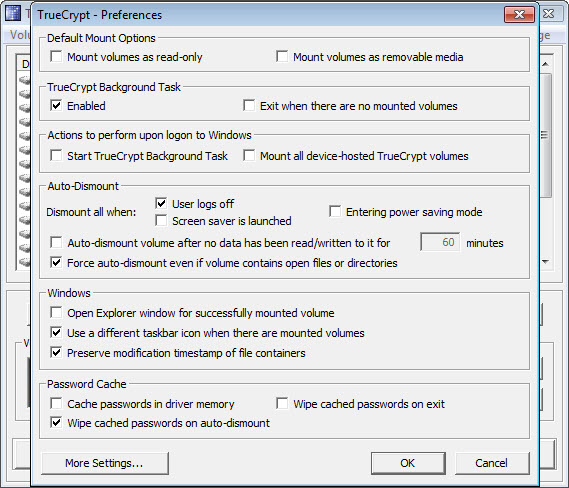Uncheck User logs off dismount option
The height and width of the screenshot is (488, 569).
click(x=161, y=204)
